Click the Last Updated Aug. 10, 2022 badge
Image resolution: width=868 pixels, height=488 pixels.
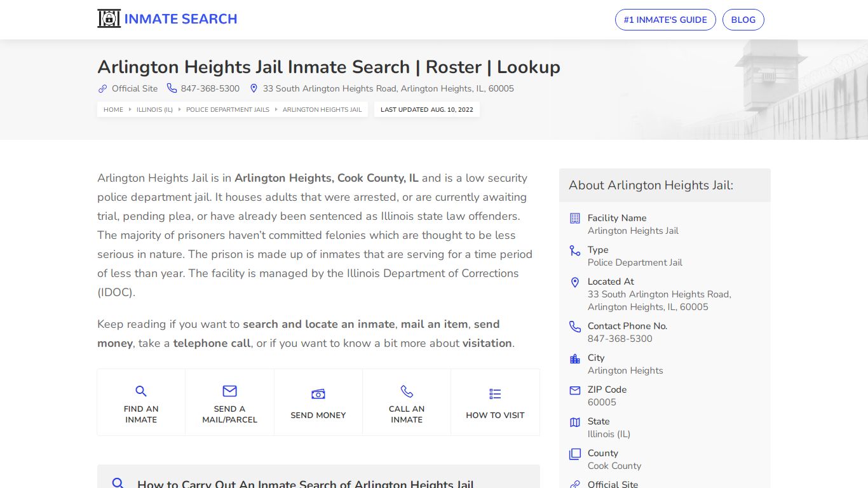click(427, 109)
